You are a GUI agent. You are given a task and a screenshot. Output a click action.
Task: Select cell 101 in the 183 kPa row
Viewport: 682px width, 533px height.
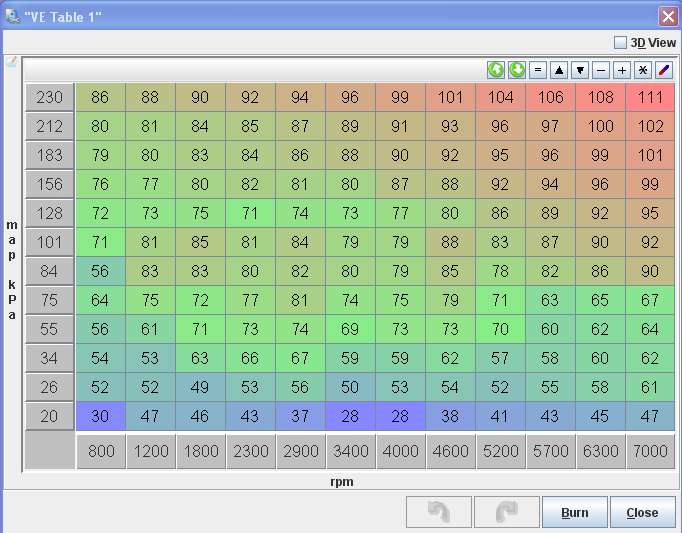point(650,155)
